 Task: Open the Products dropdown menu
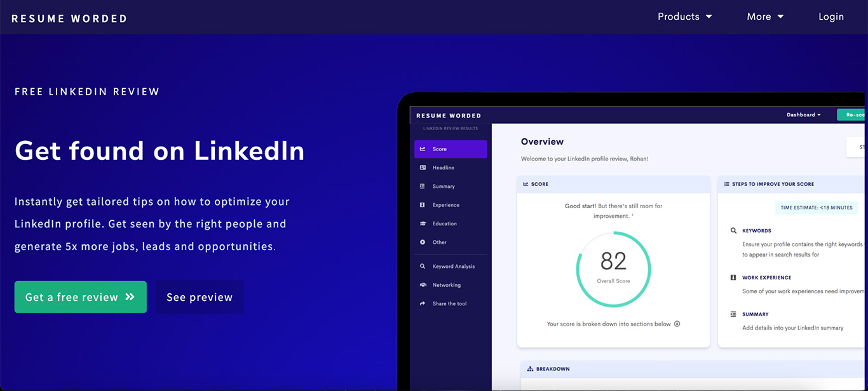[x=684, y=17]
